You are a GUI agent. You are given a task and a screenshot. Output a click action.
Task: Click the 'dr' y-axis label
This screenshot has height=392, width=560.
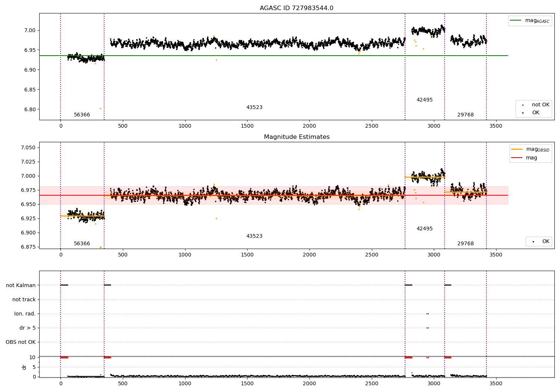[24, 367]
